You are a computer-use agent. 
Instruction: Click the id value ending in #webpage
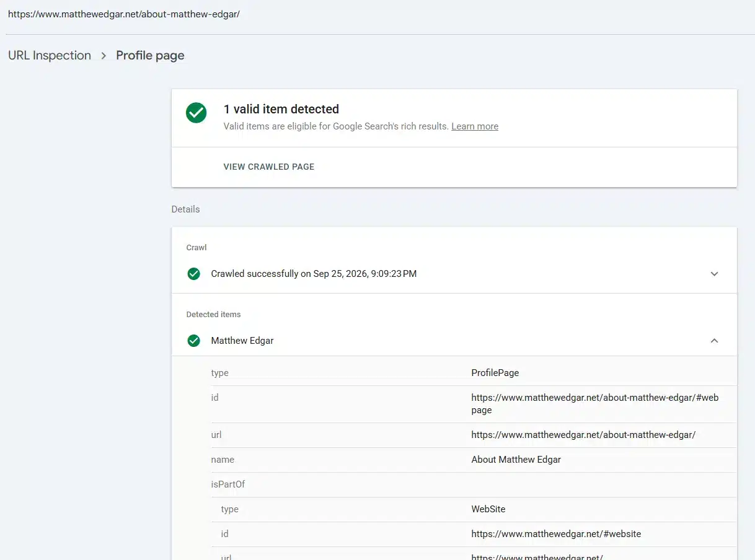click(x=595, y=404)
